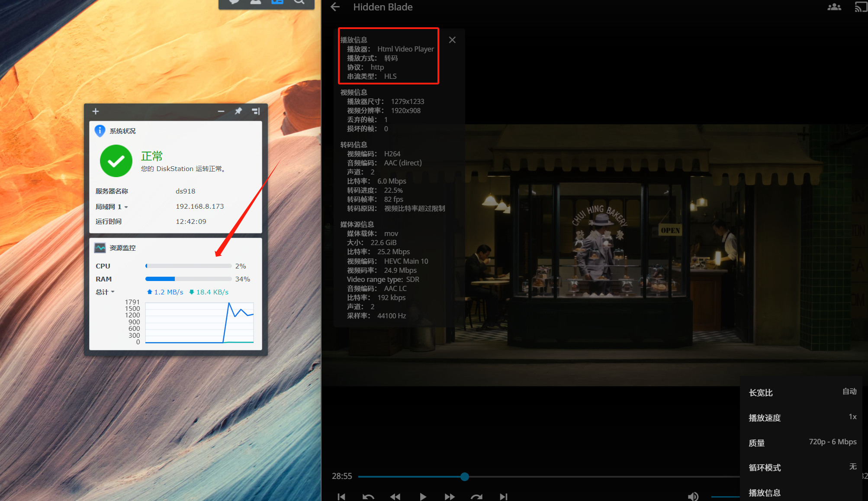Click the 视频分辨率 1920x908 line
868x501 pixels.
(x=384, y=110)
